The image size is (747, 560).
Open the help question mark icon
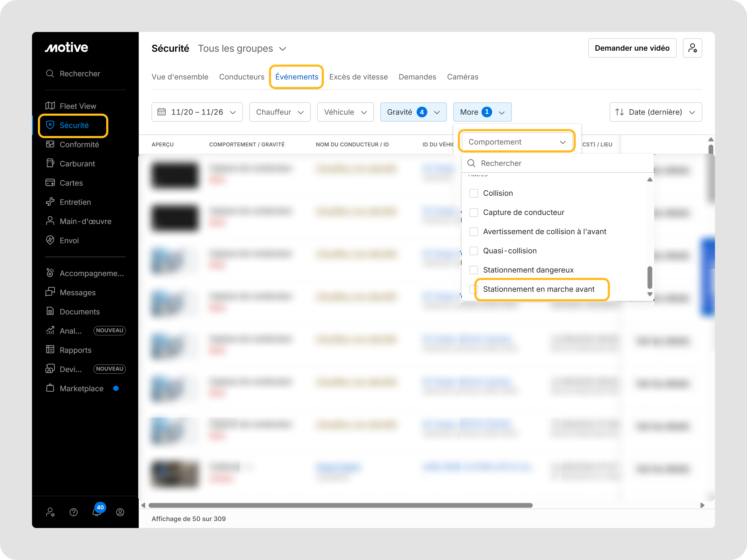(x=74, y=512)
